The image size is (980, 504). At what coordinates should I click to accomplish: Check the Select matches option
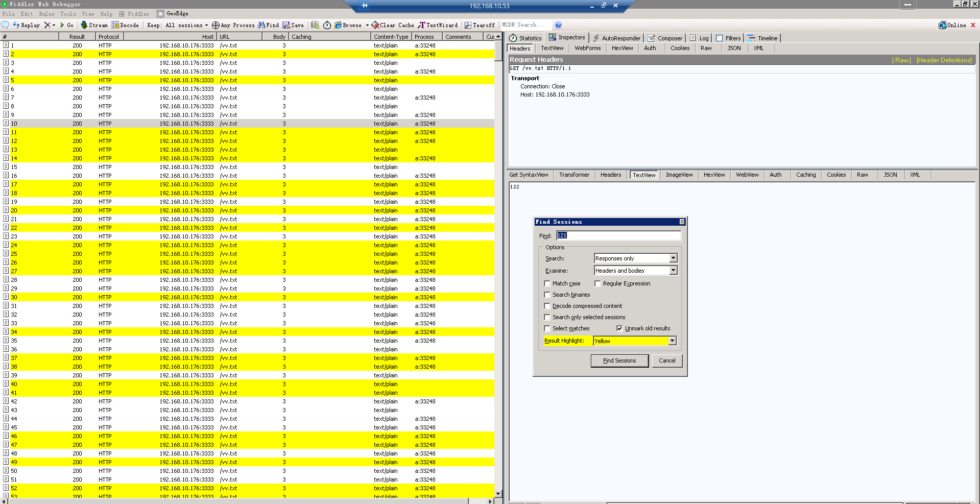click(x=547, y=328)
